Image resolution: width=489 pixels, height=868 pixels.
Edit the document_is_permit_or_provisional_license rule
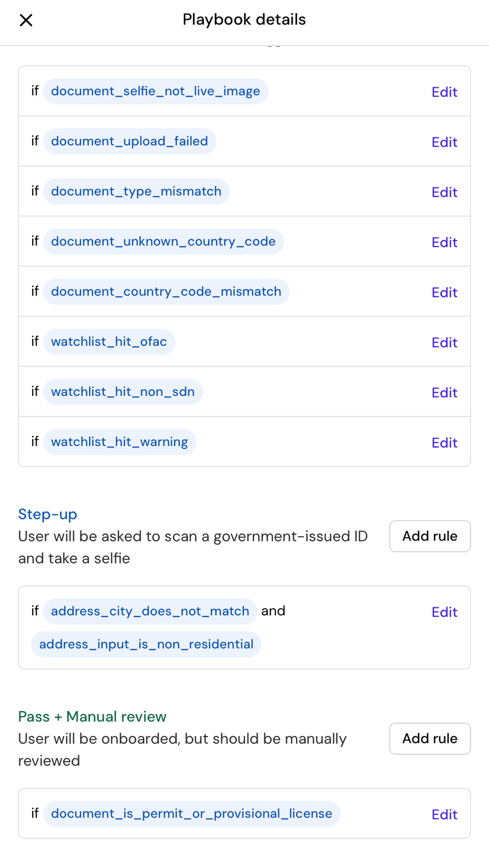coord(444,814)
